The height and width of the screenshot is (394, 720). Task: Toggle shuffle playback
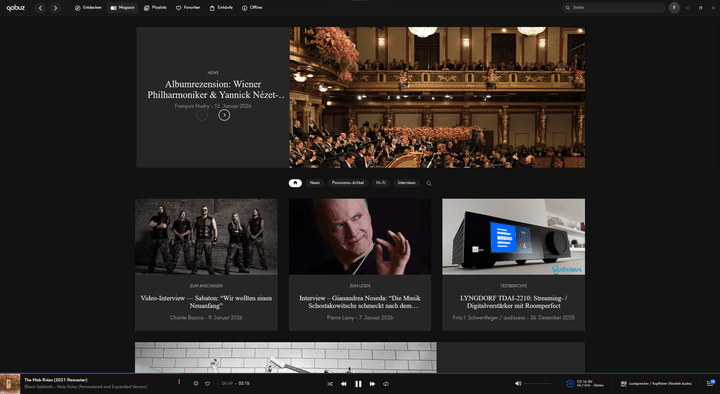pyautogui.click(x=330, y=384)
